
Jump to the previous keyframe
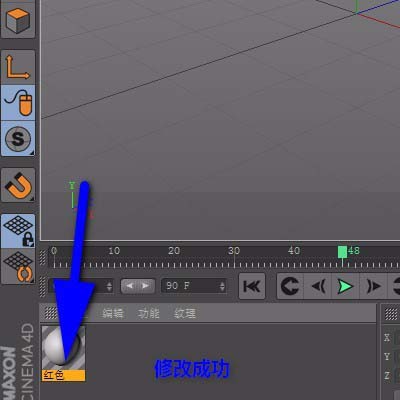pyautogui.click(x=290, y=286)
